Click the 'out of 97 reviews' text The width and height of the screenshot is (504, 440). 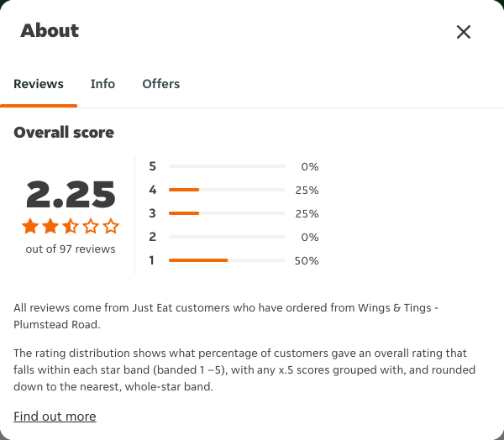point(71,249)
